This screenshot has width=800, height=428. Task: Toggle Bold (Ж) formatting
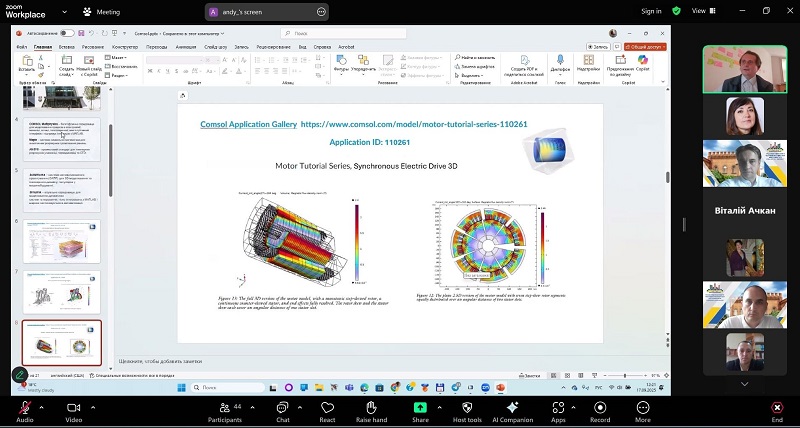(x=150, y=71)
